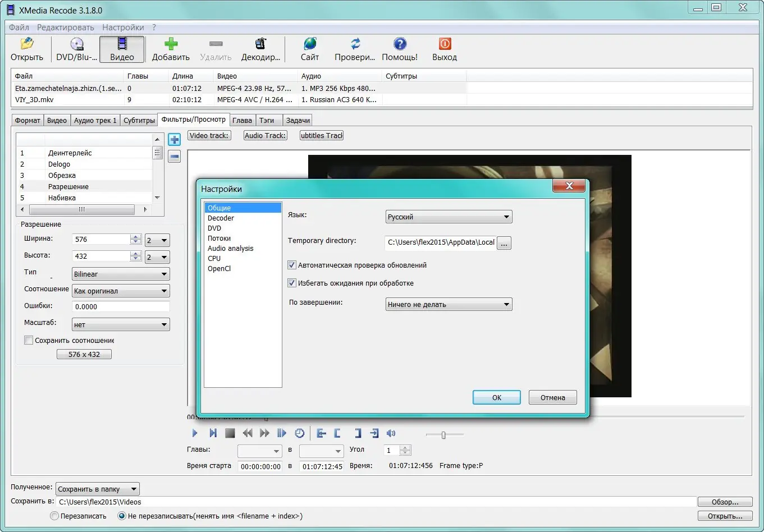Toggle Избегать ожидания при обработке checkbox

(292, 283)
